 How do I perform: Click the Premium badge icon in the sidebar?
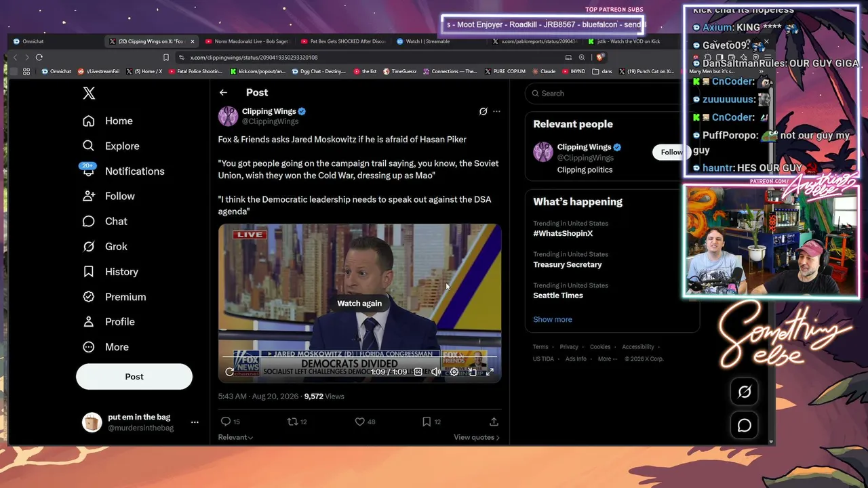89,296
